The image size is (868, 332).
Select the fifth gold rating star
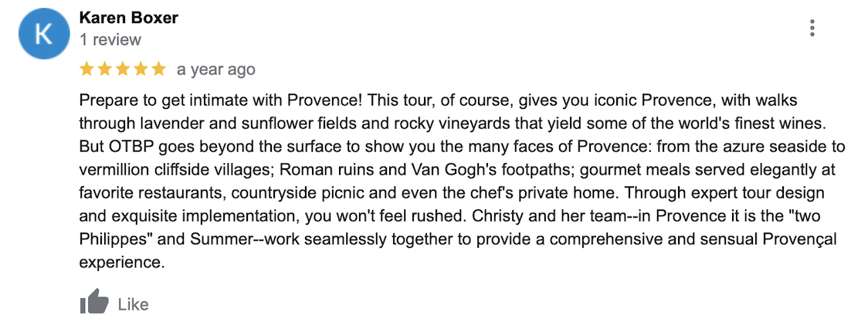(x=159, y=69)
